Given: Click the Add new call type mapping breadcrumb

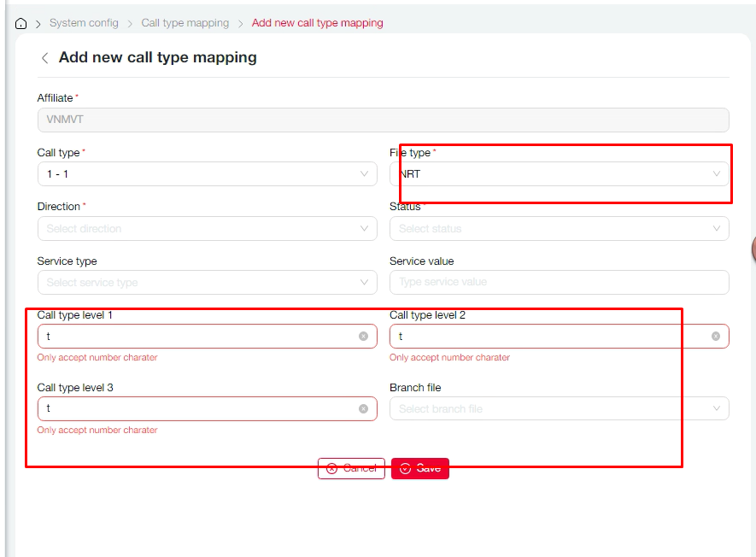Looking at the screenshot, I should coord(317,23).
